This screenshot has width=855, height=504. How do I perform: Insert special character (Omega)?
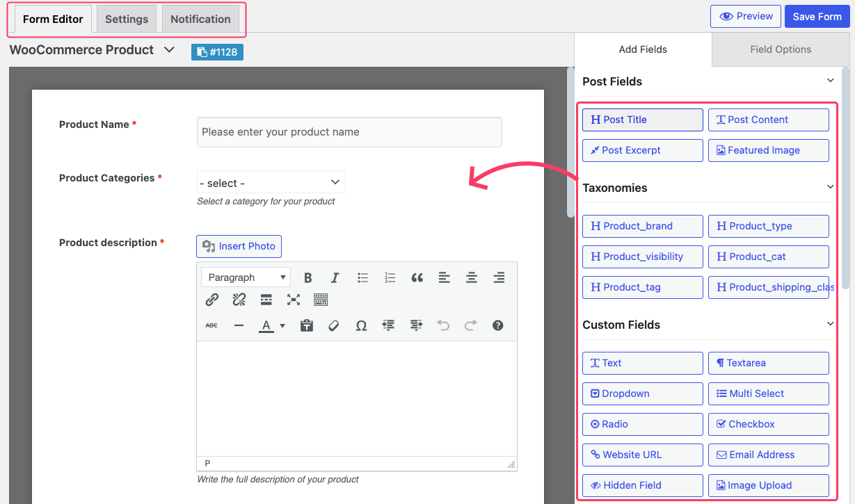coord(361,325)
